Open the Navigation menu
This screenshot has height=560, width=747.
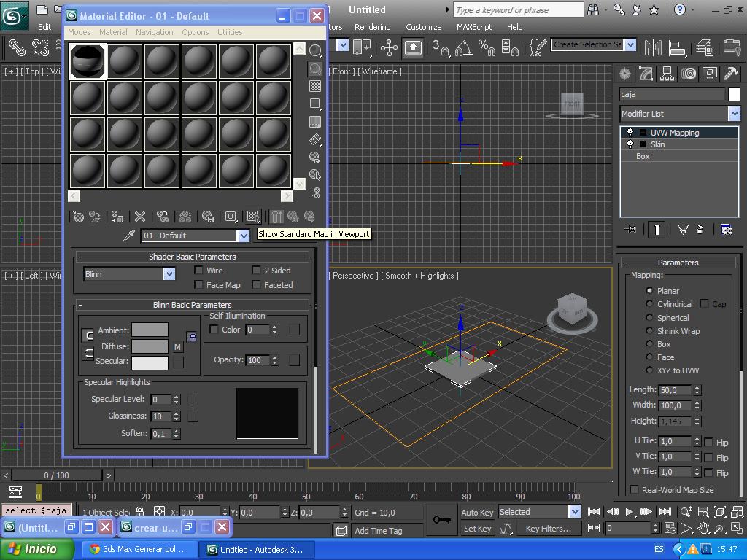coord(155,32)
